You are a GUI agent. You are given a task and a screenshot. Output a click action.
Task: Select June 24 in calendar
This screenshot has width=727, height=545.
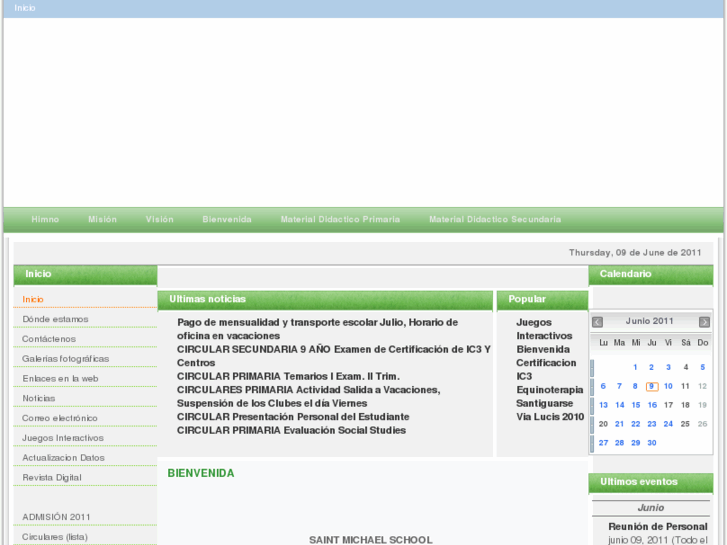click(668, 424)
